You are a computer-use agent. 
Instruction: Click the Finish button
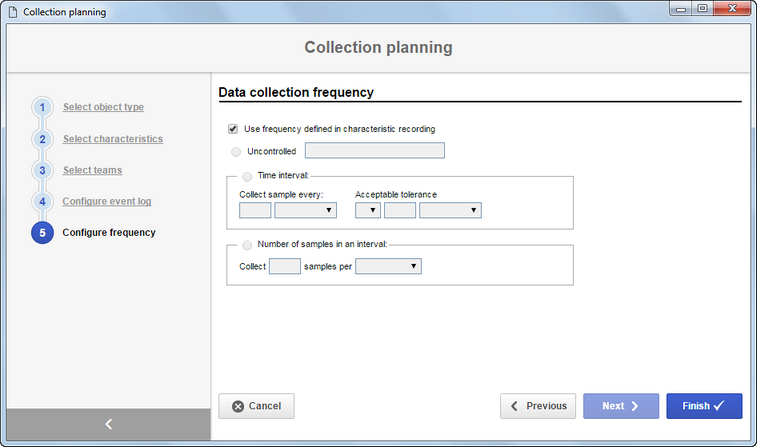[x=704, y=406]
